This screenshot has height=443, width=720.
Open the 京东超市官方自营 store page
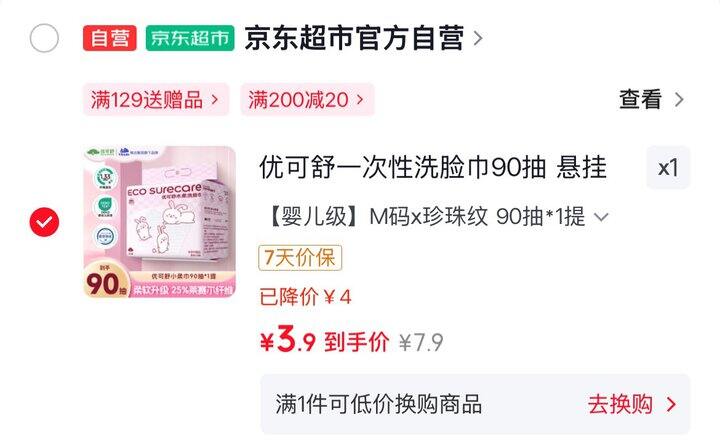click(x=354, y=38)
